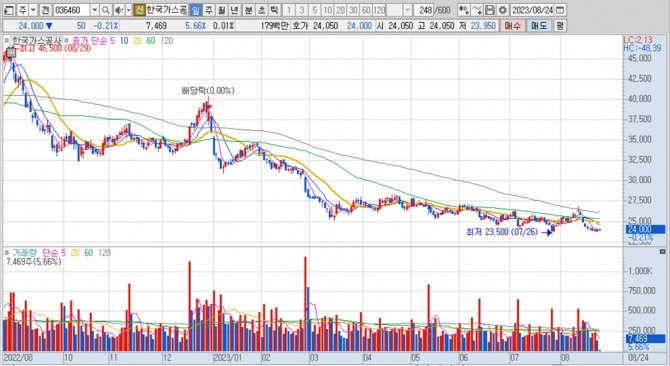This screenshot has width=670, height=366.
Task: Select the 20 interval button
Action: tap(341, 10)
